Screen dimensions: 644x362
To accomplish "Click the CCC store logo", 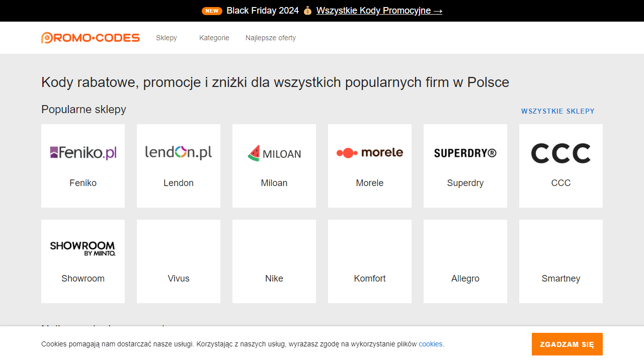I will tap(560, 152).
